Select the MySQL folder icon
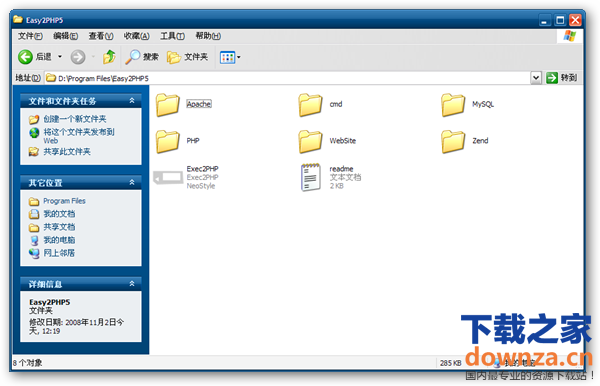 coord(453,104)
